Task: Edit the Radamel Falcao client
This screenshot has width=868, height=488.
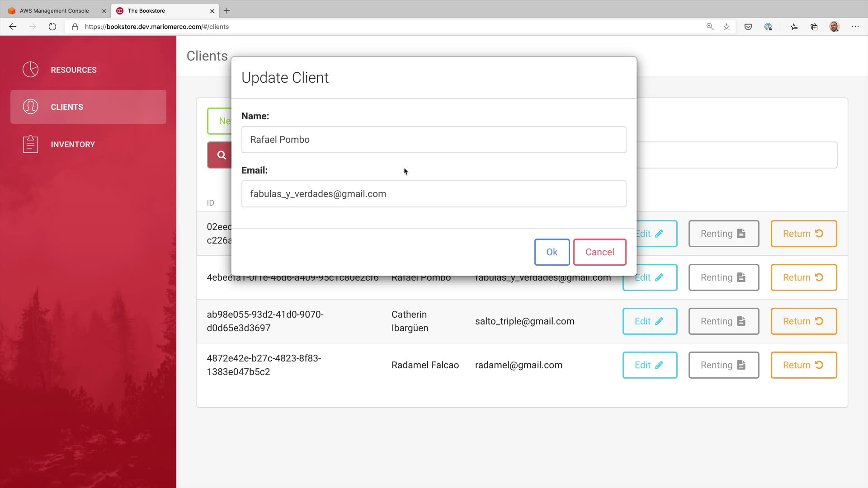Action: [649, 365]
